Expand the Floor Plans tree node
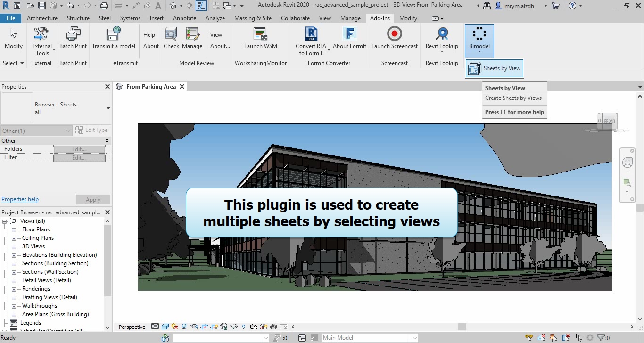 tap(14, 230)
